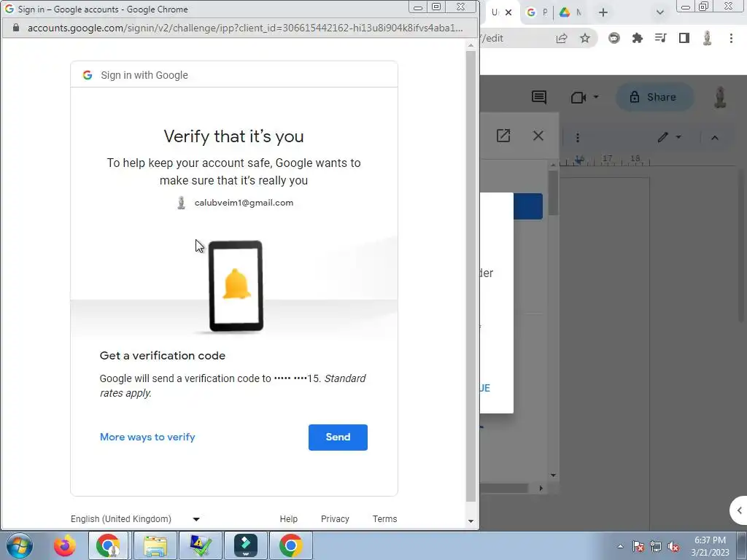Viewport: 747px width, 560px height.
Task: Click the scroll-down arrow of the sign-in popup
Action: [471, 521]
